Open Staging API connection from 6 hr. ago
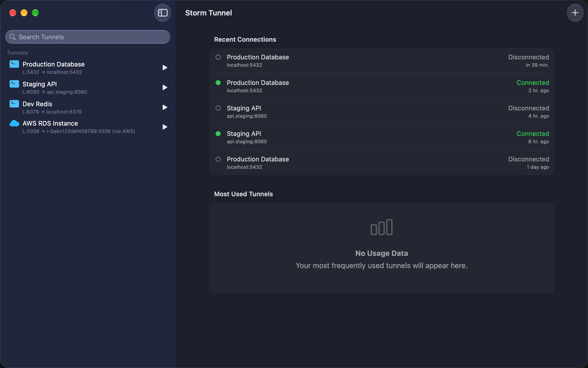This screenshot has width=588, height=368. [381, 137]
